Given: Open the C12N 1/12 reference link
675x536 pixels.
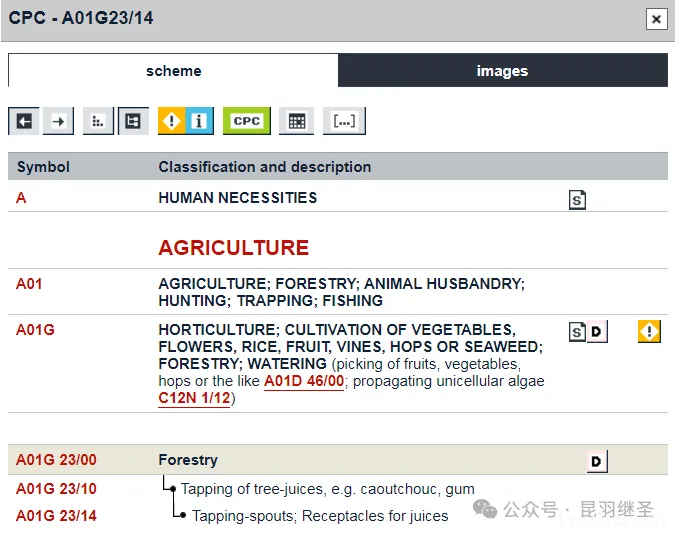Looking at the screenshot, I should (x=194, y=398).
